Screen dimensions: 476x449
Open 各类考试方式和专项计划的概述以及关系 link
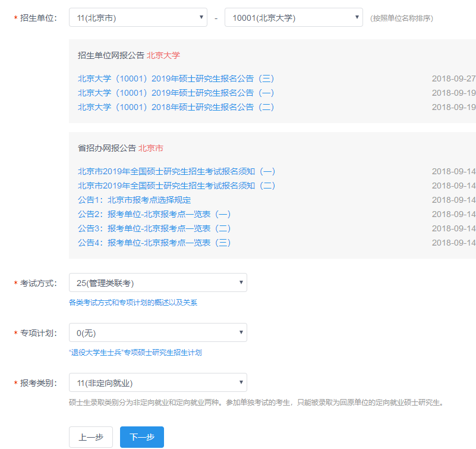coord(133,303)
